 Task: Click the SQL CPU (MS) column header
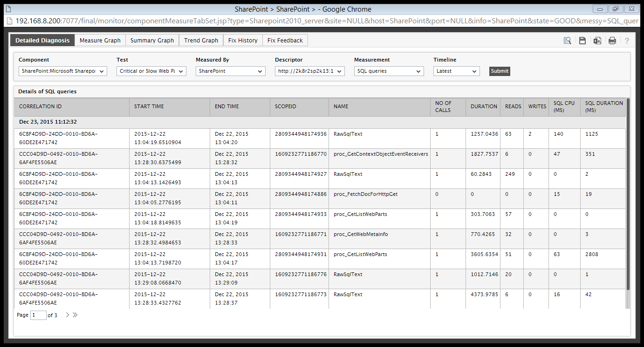coord(564,107)
